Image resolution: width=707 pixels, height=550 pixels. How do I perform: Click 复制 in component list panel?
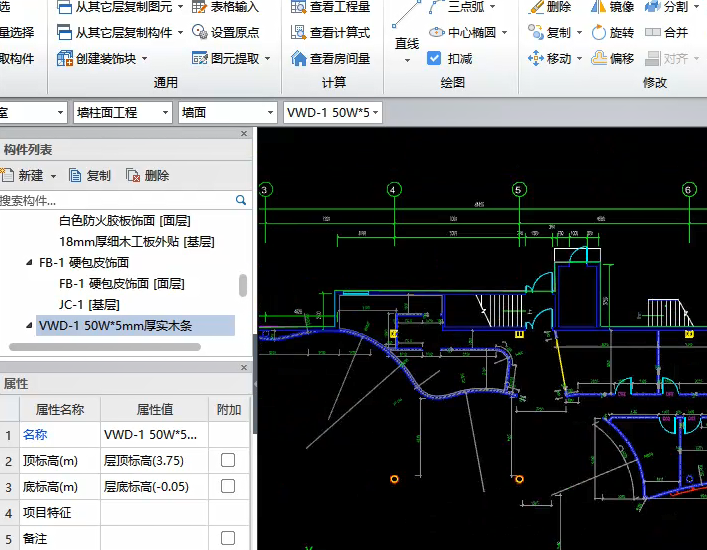pos(90,175)
